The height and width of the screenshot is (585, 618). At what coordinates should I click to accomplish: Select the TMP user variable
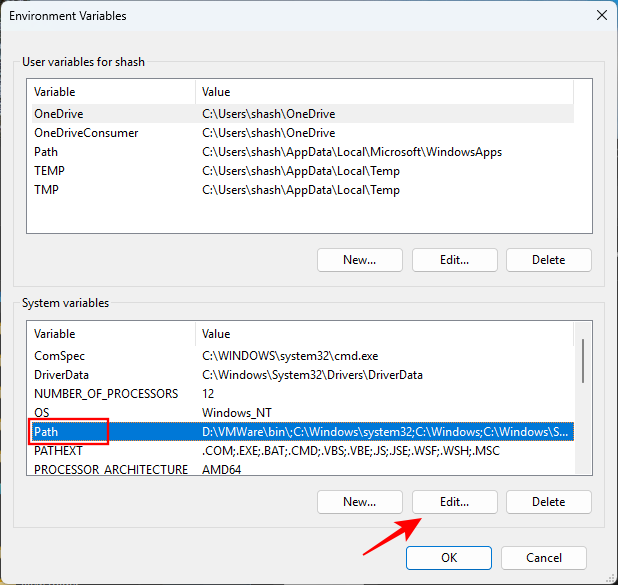click(303, 190)
